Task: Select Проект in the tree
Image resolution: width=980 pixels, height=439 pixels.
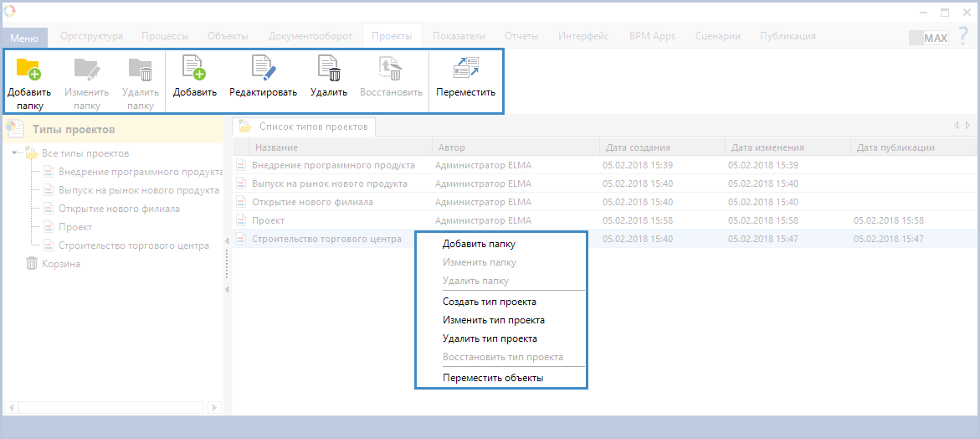Action: click(x=75, y=227)
